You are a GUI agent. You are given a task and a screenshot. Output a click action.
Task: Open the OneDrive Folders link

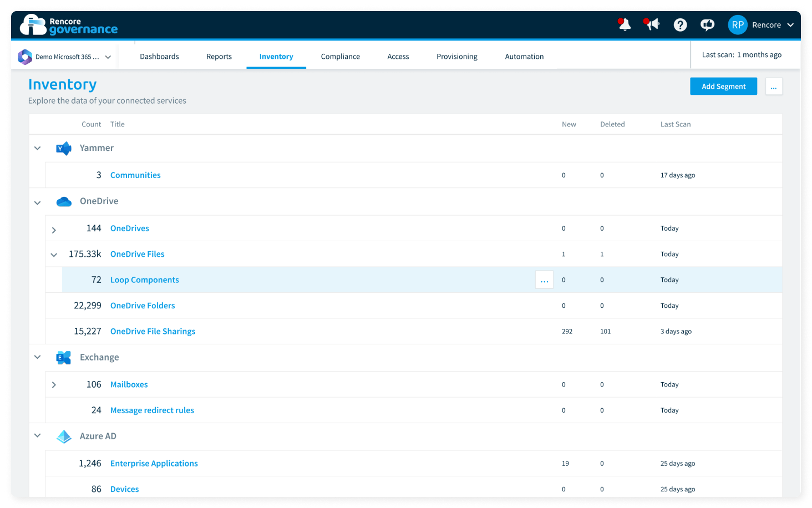(143, 306)
